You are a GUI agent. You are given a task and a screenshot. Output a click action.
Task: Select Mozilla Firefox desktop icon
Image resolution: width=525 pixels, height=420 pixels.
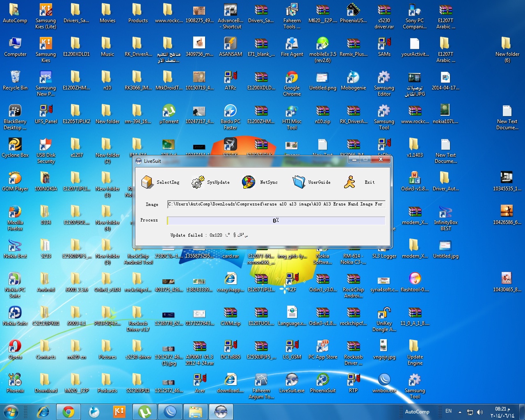point(15,218)
